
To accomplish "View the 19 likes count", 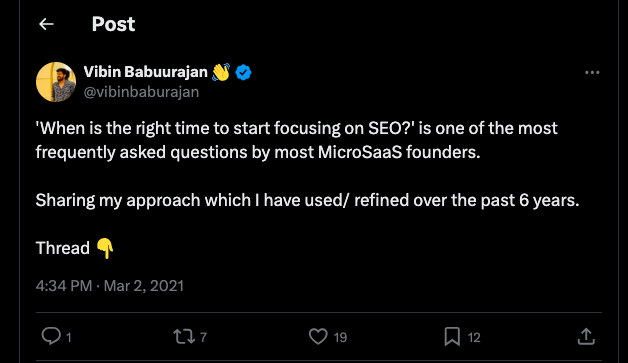I will click(340, 337).
